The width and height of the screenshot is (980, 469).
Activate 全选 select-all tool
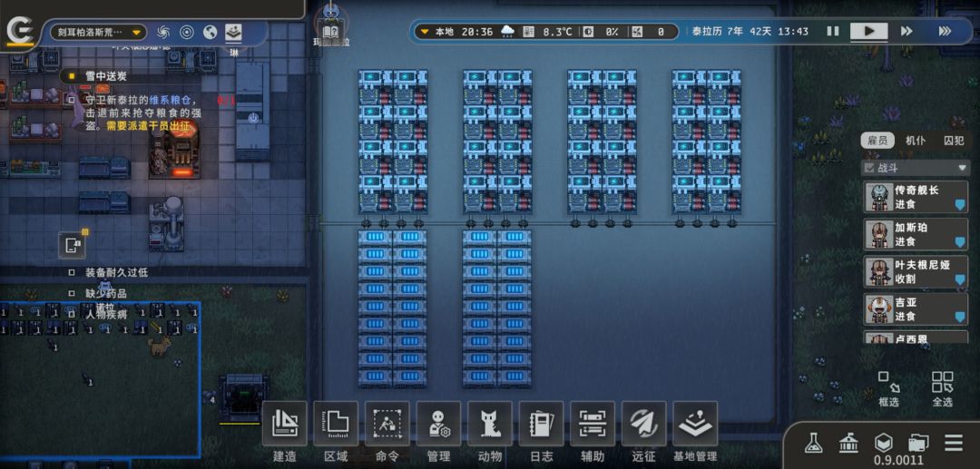942,388
